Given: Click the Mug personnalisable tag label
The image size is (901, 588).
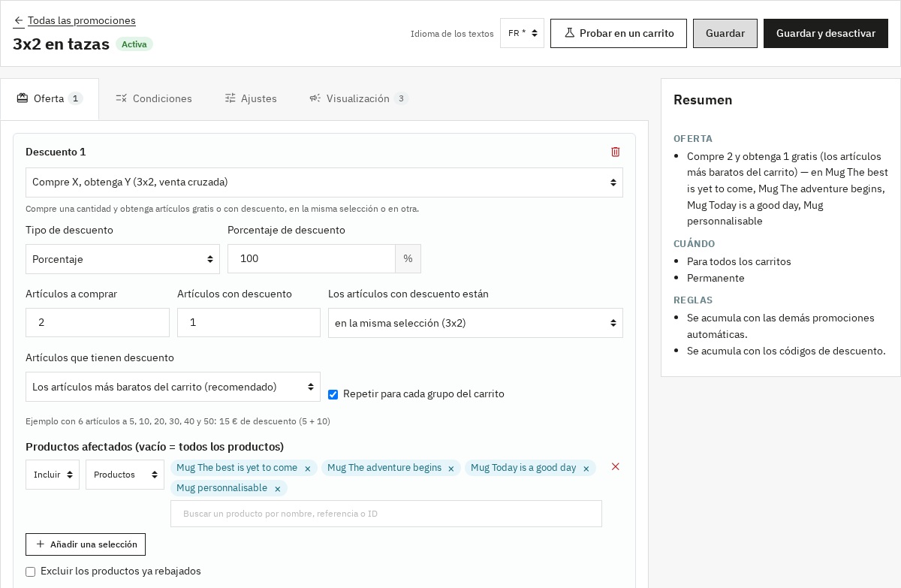Looking at the screenshot, I should [221, 488].
